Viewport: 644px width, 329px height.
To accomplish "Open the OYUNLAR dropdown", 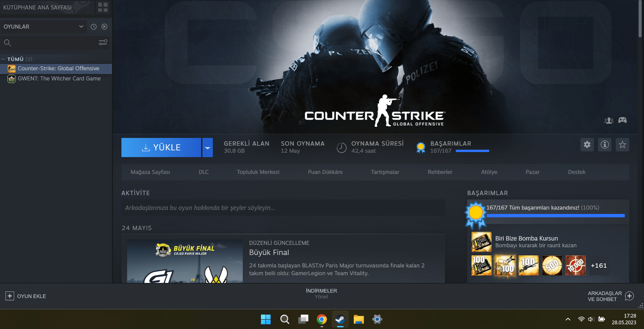I will [43, 27].
